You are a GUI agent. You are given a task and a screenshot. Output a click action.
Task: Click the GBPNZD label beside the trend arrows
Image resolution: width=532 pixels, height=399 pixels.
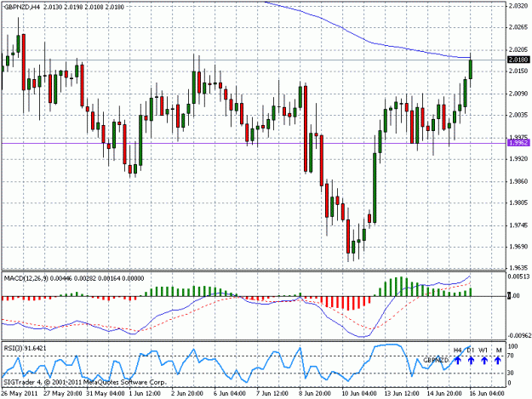pos(436,360)
